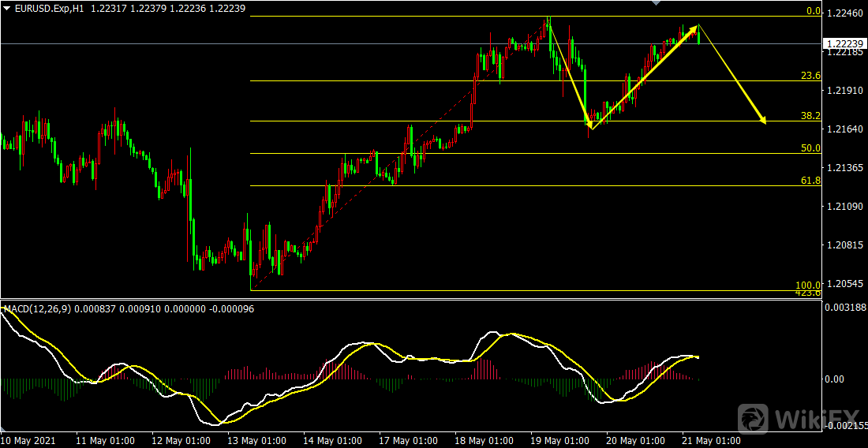Click the chart shift marker at top edge

[654, 3]
